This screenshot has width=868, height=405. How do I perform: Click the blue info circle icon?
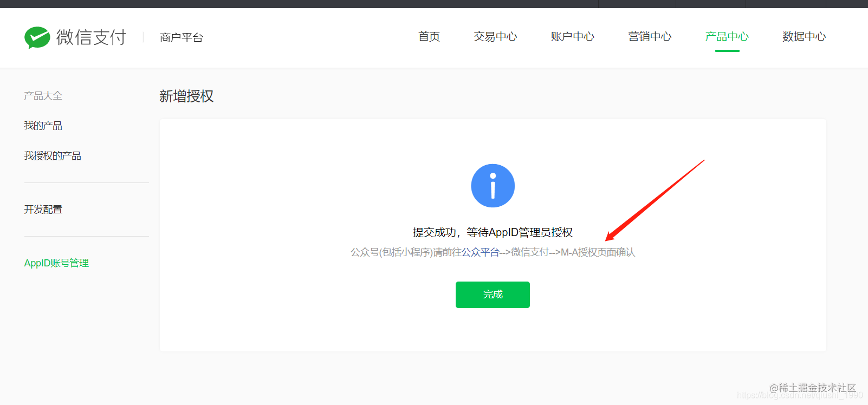click(493, 186)
